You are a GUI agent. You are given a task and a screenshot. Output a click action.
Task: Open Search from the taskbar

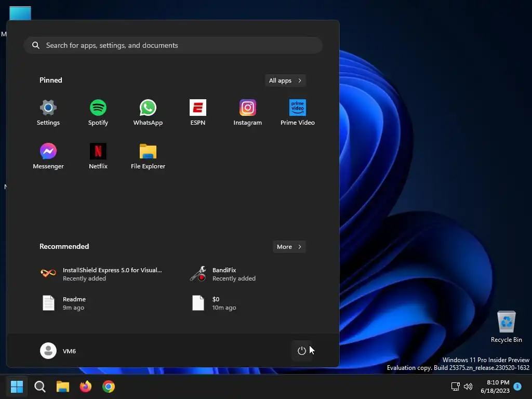[x=39, y=387]
